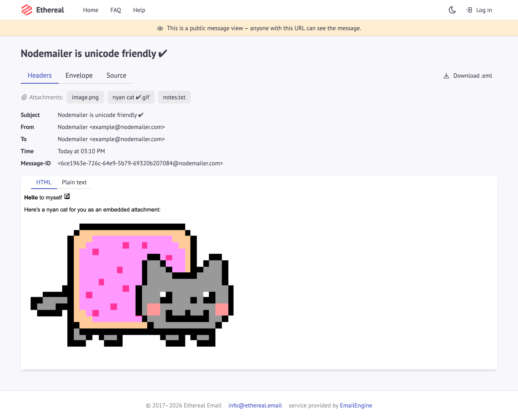This screenshot has height=420, width=518.
Task: Show the Plain text body tab
Action: point(74,182)
